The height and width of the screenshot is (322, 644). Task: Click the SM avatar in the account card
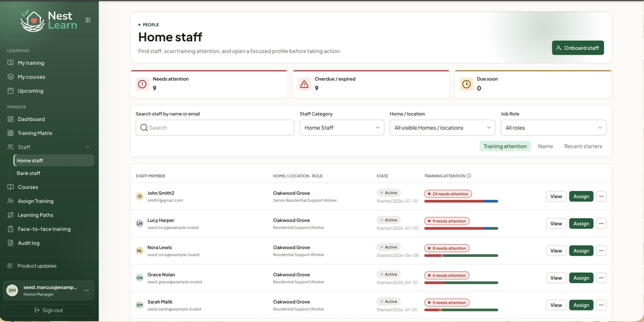12,290
